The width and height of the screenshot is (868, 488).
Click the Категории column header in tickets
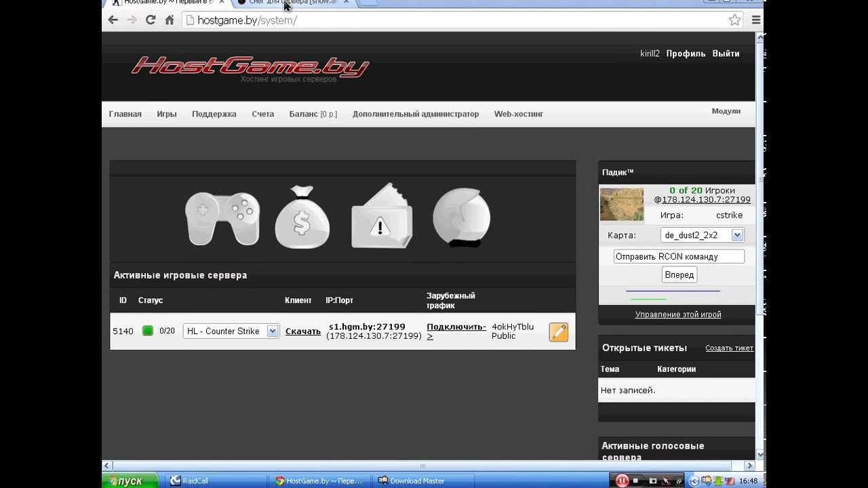(x=677, y=369)
